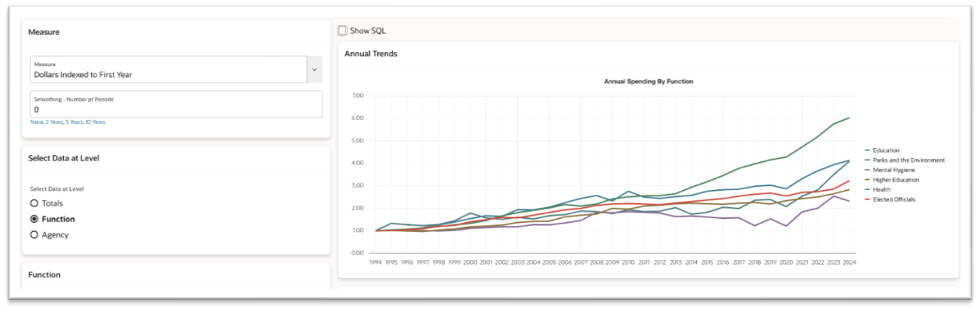Select the Function radio option

click(x=34, y=219)
